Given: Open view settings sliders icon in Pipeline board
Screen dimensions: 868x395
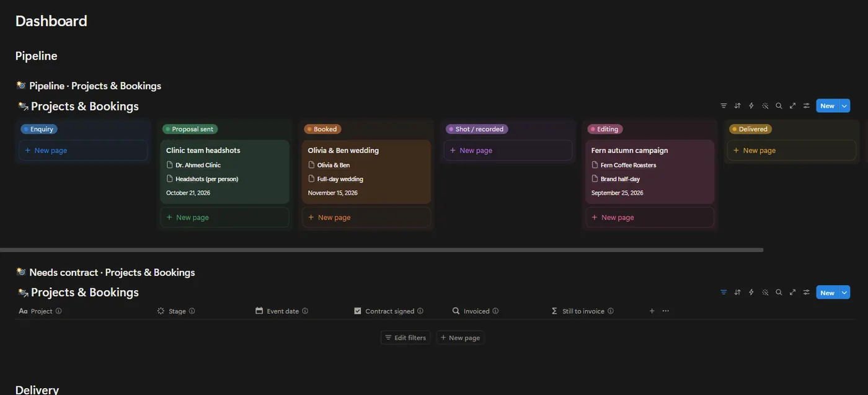Looking at the screenshot, I should (807, 106).
